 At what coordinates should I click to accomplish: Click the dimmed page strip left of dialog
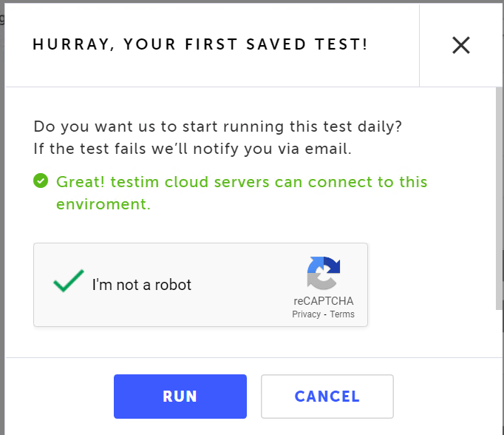pos(2,225)
